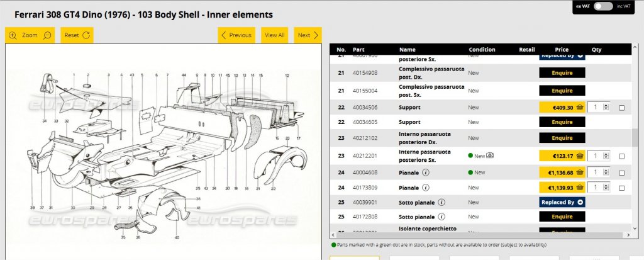
Task: Go to the Next diagram
Action: pos(308,35)
